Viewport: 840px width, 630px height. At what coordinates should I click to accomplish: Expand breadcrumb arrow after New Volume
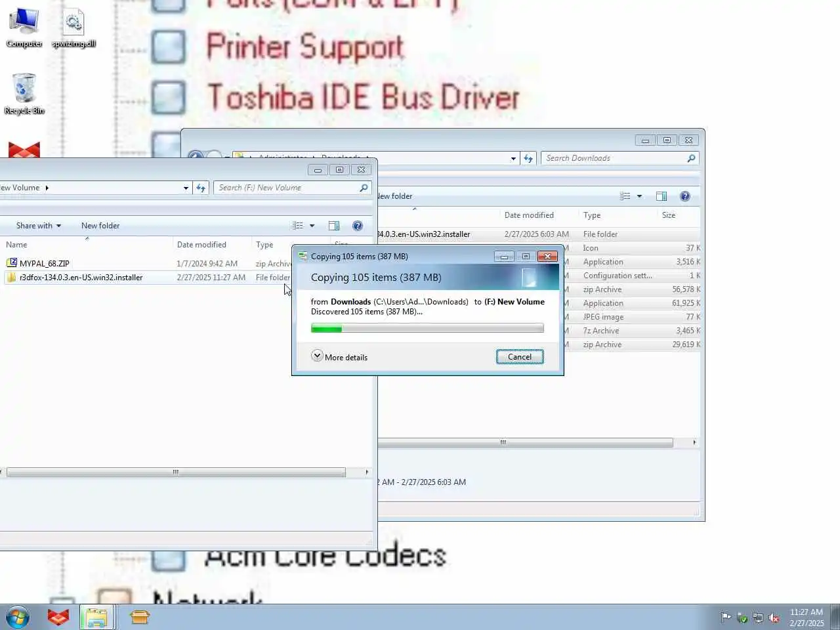pos(47,188)
